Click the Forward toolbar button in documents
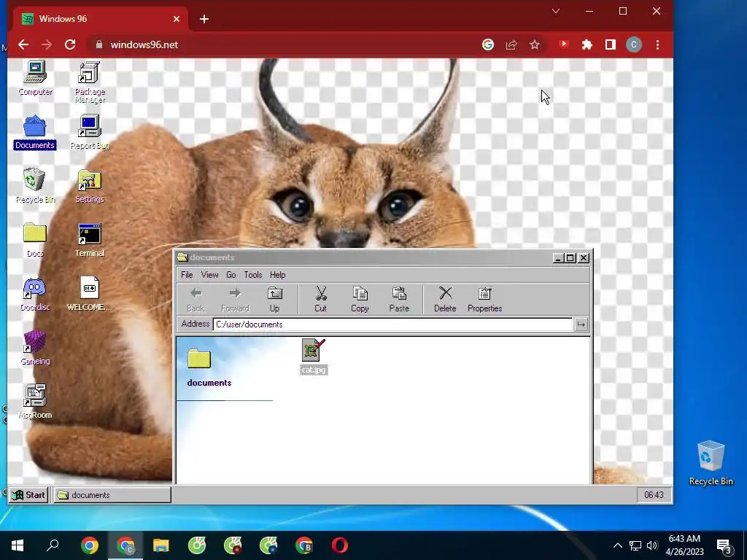747x560 pixels. coord(235,300)
